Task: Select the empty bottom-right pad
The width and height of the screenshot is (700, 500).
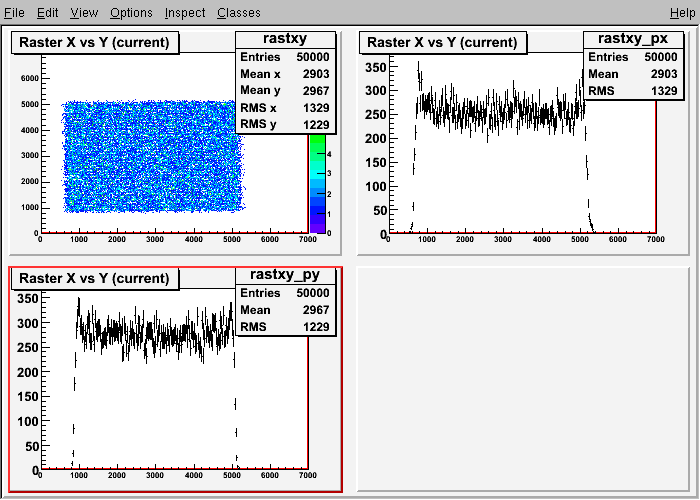Action: (523, 379)
